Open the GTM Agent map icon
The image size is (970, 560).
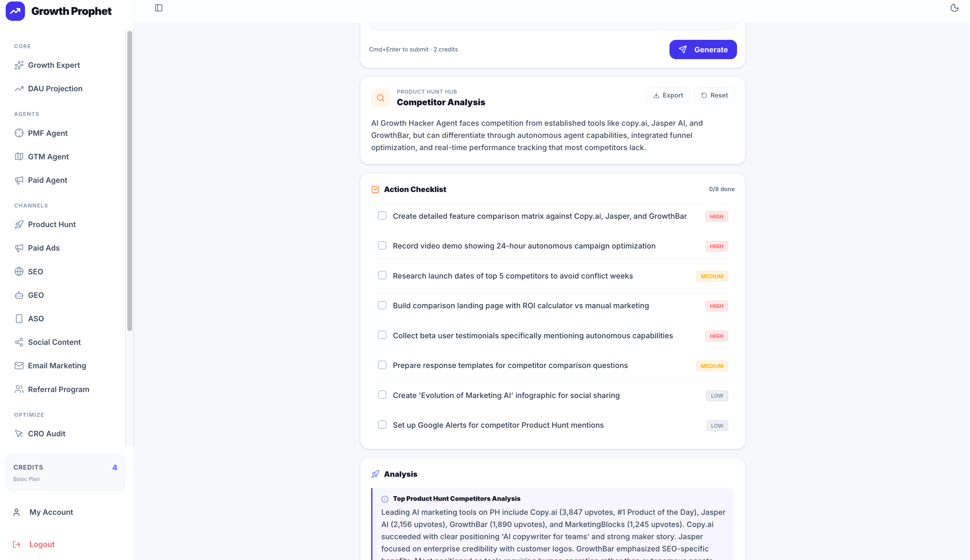click(19, 157)
